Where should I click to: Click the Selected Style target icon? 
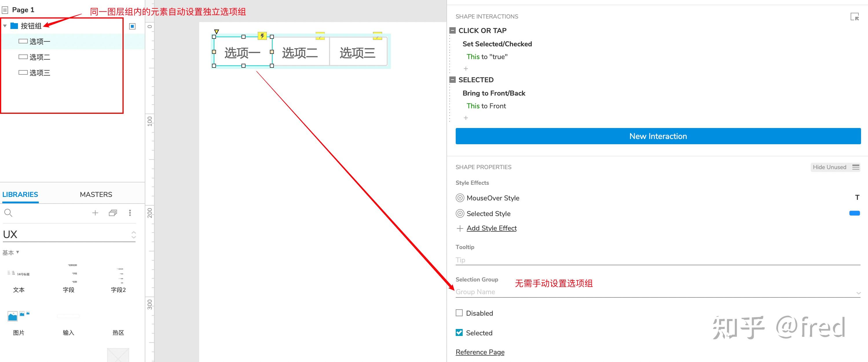tap(459, 213)
